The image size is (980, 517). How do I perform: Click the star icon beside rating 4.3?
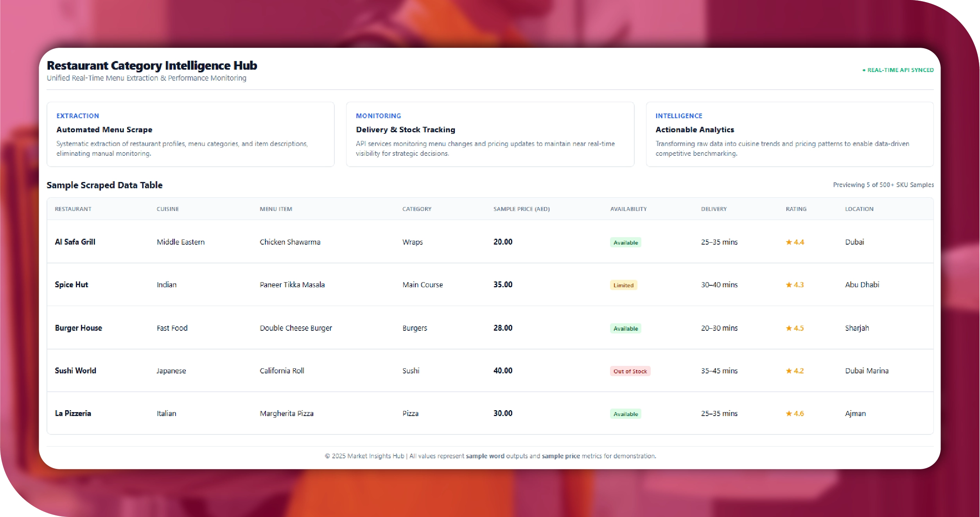(789, 285)
